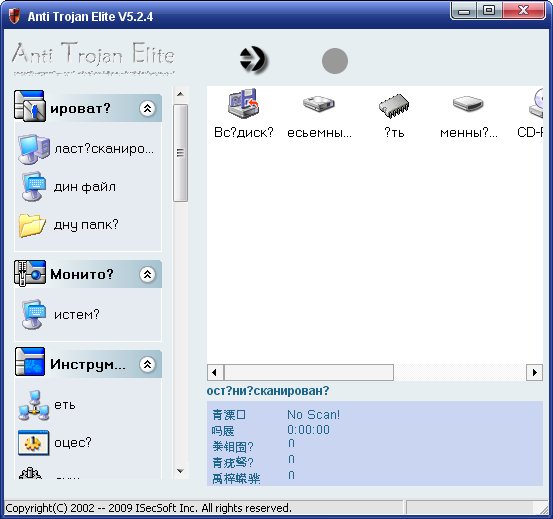Click the Монито? section header icon

[30, 273]
